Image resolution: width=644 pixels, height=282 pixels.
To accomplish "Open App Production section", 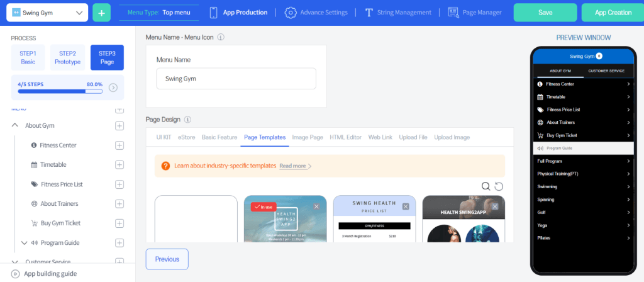I will point(238,13).
